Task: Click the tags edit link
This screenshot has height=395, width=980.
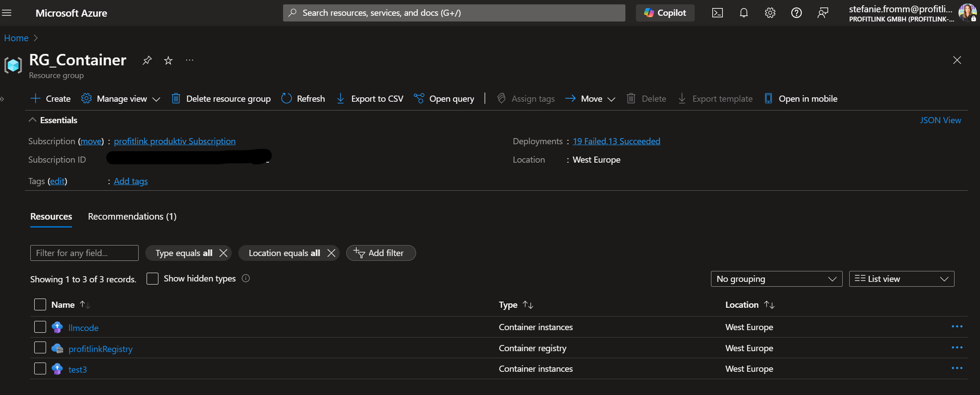Action: coord(57,181)
